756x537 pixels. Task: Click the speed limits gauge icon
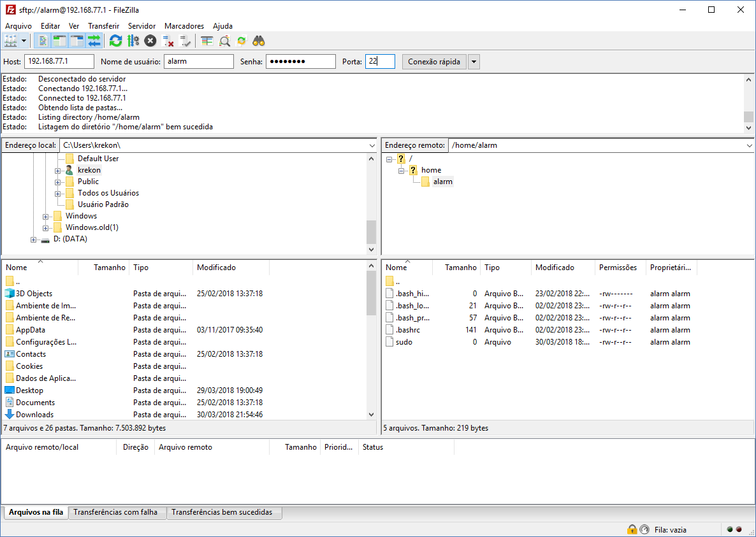(644, 530)
